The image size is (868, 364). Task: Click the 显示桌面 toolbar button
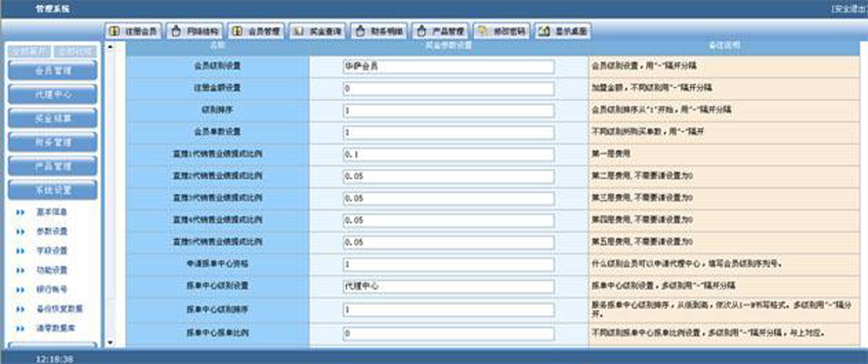click(563, 31)
